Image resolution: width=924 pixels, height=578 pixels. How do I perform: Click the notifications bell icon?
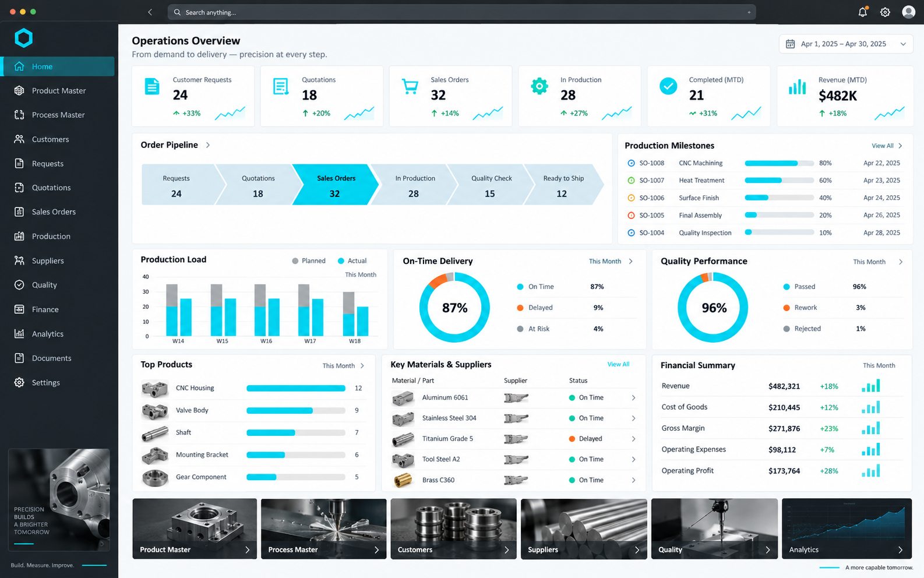863,12
